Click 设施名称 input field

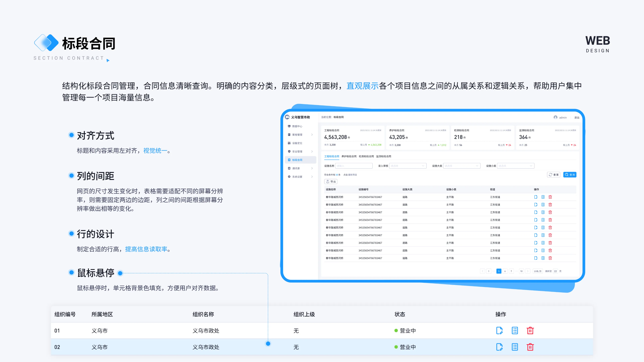(x=354, y=166)
